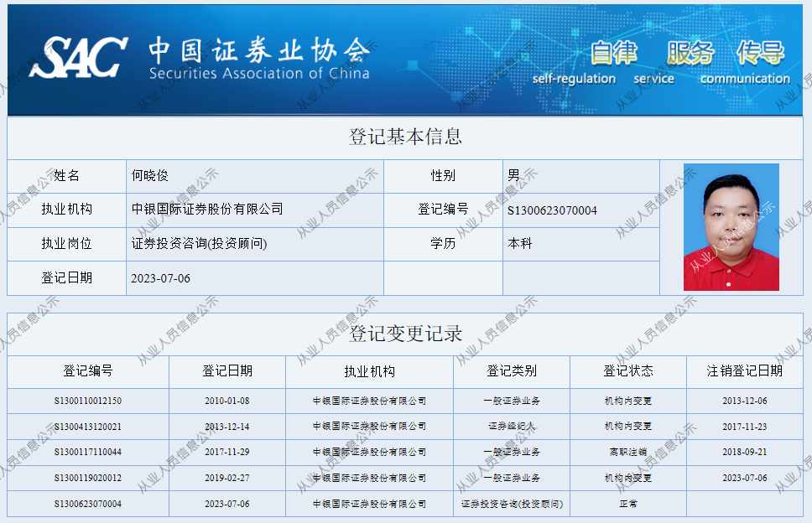The image size is (812, 523).
Task: Select the 传导 communication banner item
Action: pos(760,53)
